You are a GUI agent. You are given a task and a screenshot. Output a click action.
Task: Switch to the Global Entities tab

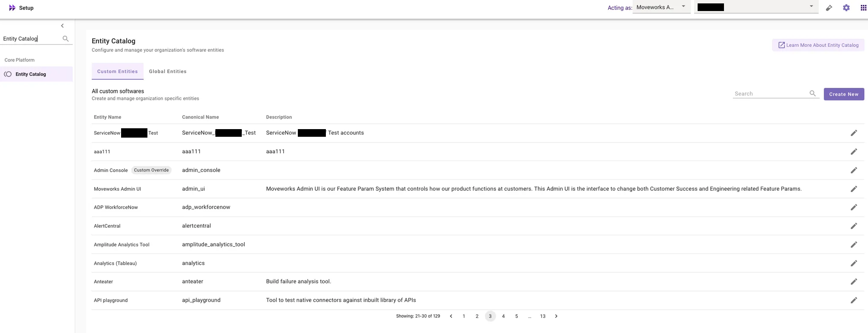[x=168, y=71]
